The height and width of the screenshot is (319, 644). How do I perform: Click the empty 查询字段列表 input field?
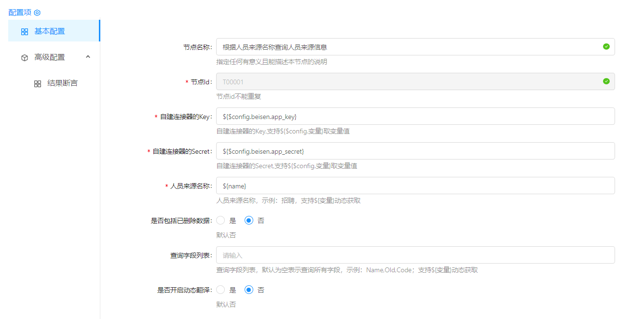point(415,255)
